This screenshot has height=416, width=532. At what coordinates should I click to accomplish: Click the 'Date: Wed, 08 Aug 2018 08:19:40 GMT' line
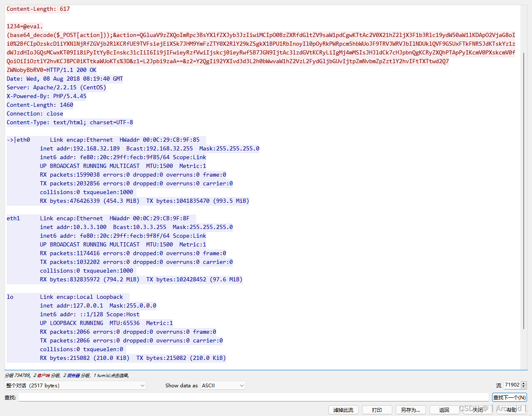[65, 79]
